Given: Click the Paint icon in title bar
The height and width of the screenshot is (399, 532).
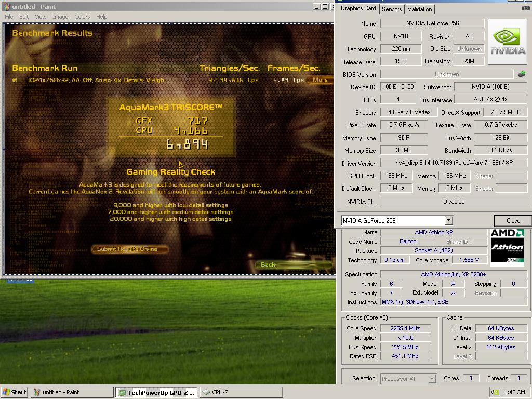Looking at the screenshot, I should tap(6, 6).
